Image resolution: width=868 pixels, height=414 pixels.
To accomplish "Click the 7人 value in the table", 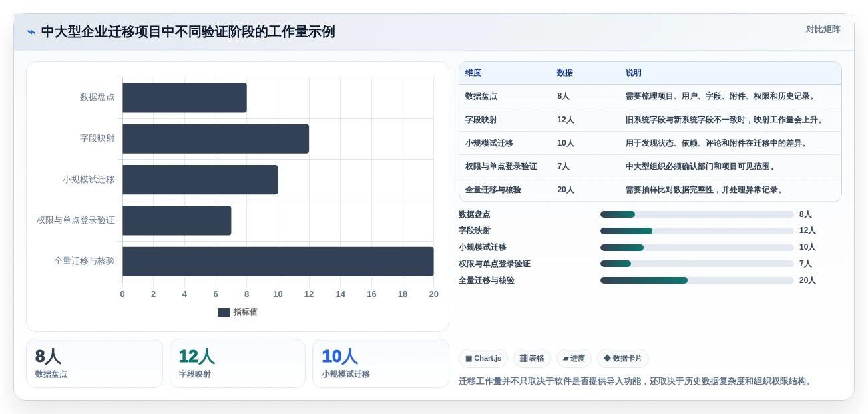I will tap(564, 166).
